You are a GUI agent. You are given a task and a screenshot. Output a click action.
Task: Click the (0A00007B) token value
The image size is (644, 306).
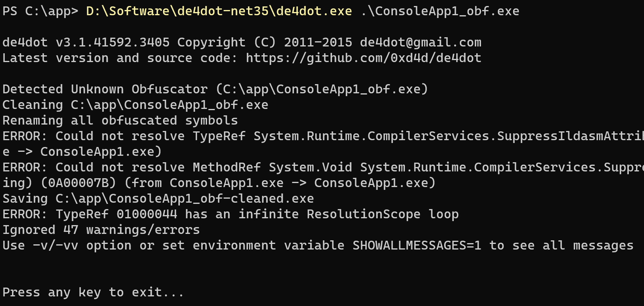coord(78,183)
